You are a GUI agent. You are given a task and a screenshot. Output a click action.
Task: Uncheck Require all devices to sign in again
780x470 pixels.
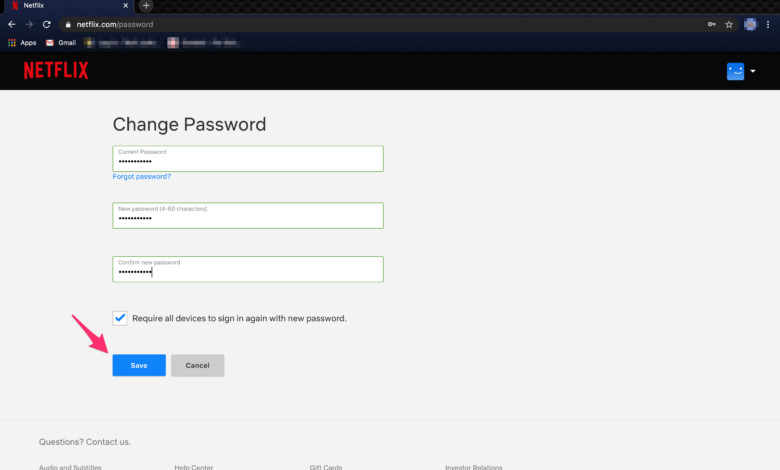point(120,318)
